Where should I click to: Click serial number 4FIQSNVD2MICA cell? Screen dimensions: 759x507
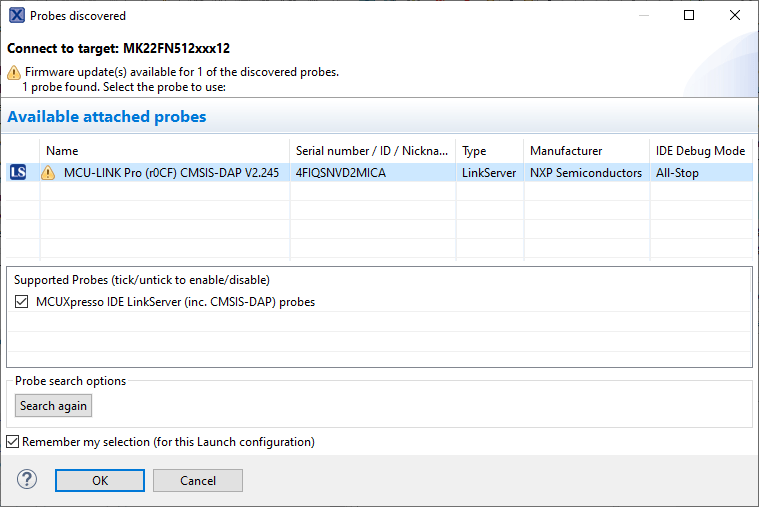coord(340,172)
